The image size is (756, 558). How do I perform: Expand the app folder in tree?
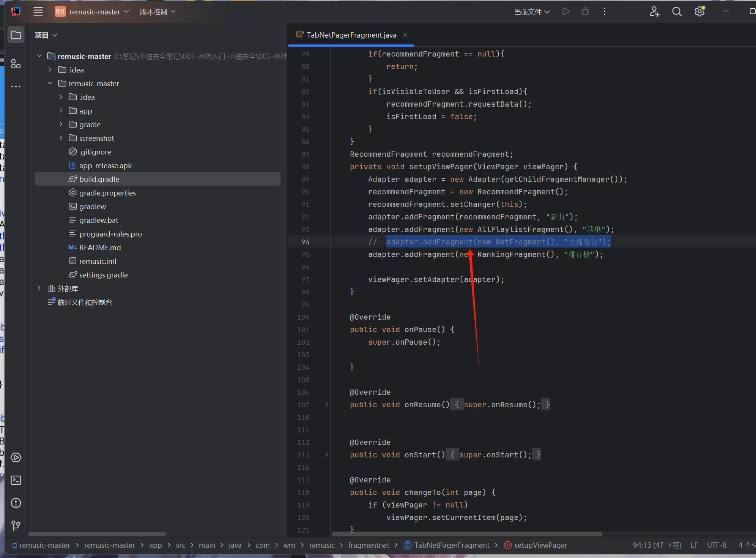61,111
